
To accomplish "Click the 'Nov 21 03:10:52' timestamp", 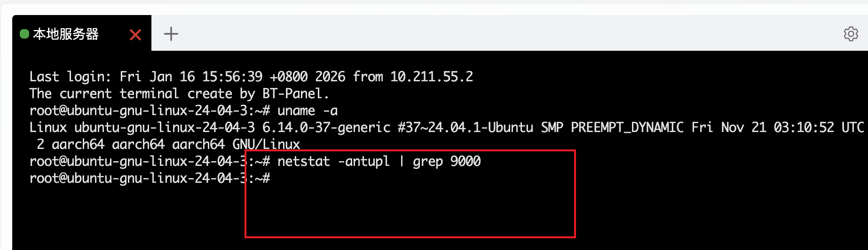I will [x=777, y=128].
